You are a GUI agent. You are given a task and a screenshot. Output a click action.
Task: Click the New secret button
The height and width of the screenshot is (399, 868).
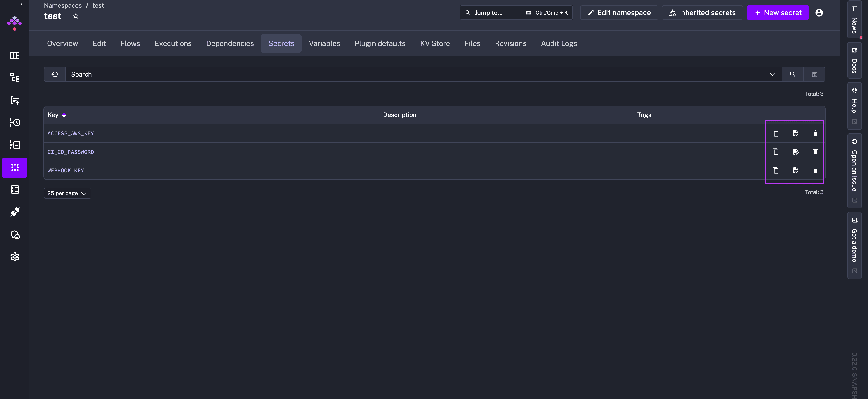click(x=778, y=13)
